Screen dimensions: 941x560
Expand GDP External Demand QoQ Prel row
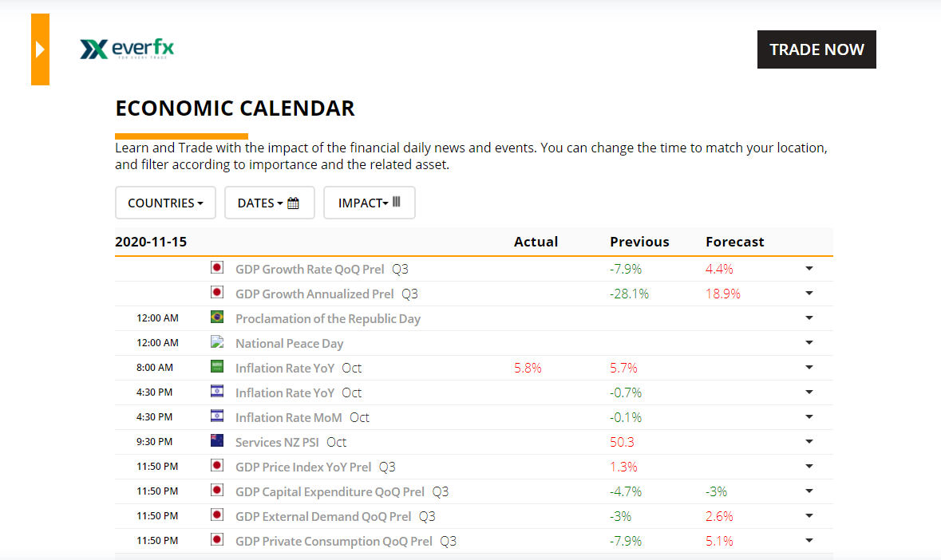pos(809,516)
